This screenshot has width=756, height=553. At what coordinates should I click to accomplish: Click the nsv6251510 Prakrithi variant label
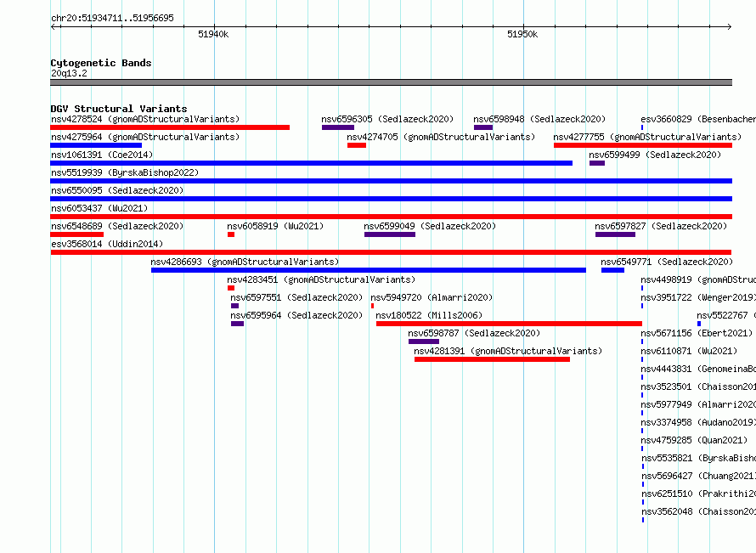(x=698, y=494)
